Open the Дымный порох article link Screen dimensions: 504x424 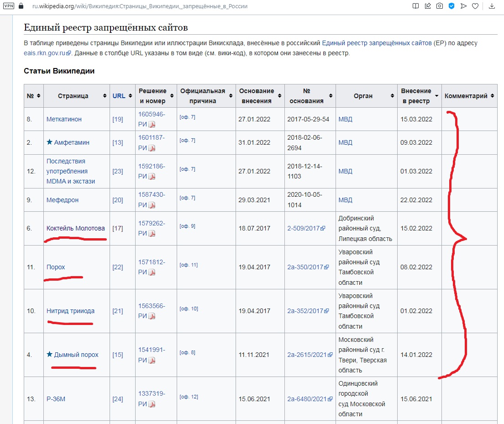click(x=76, y=355)
